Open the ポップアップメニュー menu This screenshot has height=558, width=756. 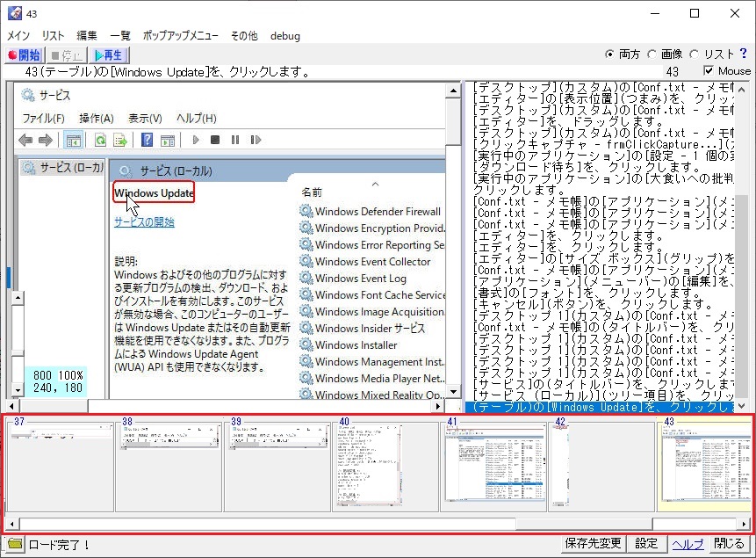click(x=180, y=36)
